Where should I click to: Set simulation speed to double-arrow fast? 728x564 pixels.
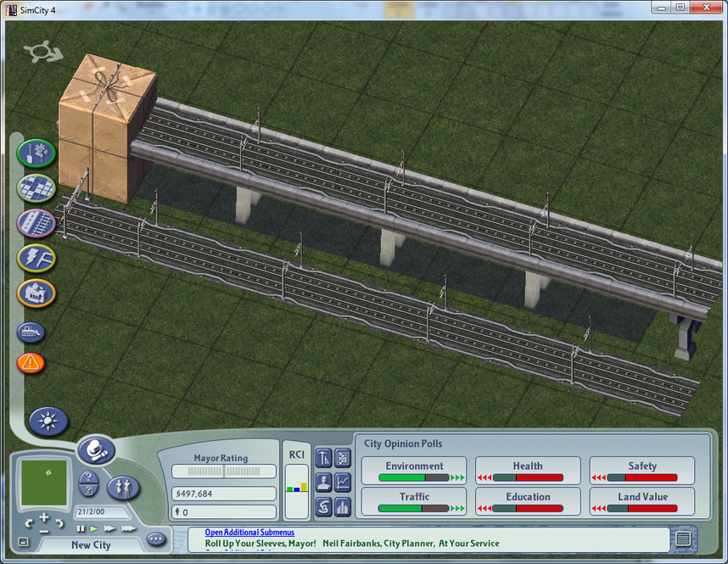point(109,528)
